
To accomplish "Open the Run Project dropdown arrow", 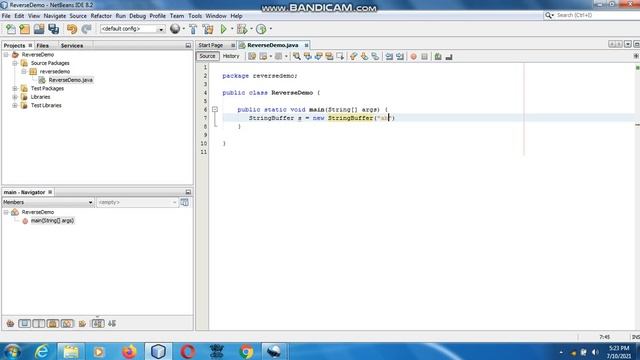I will click(x=231, y=29).
